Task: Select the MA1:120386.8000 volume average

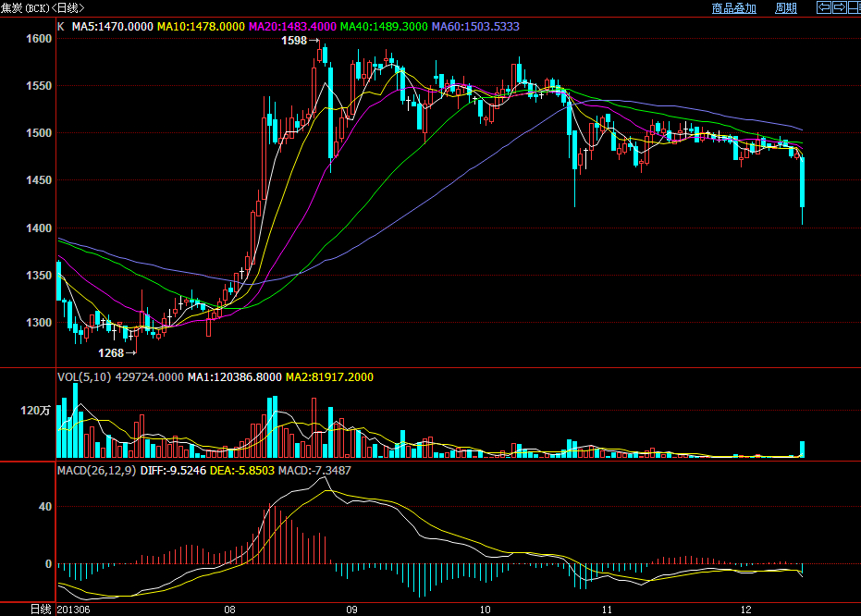Action: point(235,377)
